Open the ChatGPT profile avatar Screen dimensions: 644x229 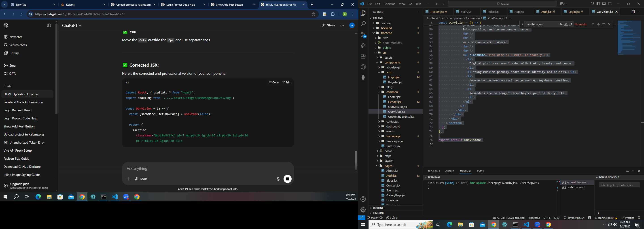pos(352,25)
